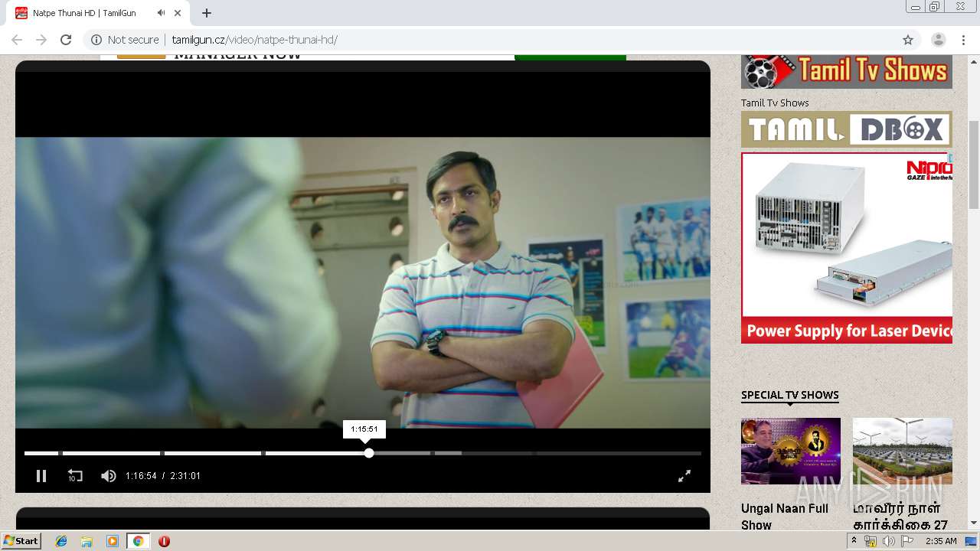This screenshot has width=980, height=551.
Task: Mute the video player volume
Action: pyautogui.click(x=109, y=476)
